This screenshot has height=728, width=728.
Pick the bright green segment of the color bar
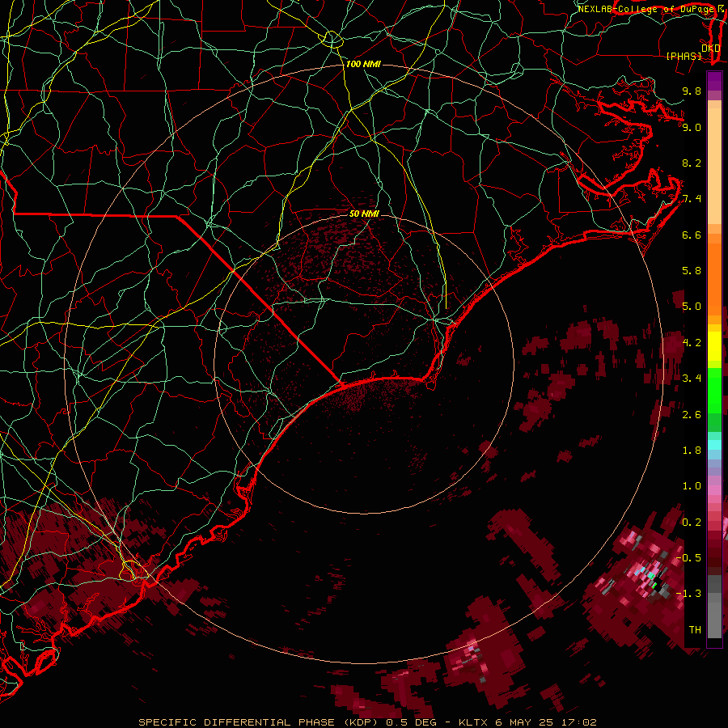click(x=714, y=392)
